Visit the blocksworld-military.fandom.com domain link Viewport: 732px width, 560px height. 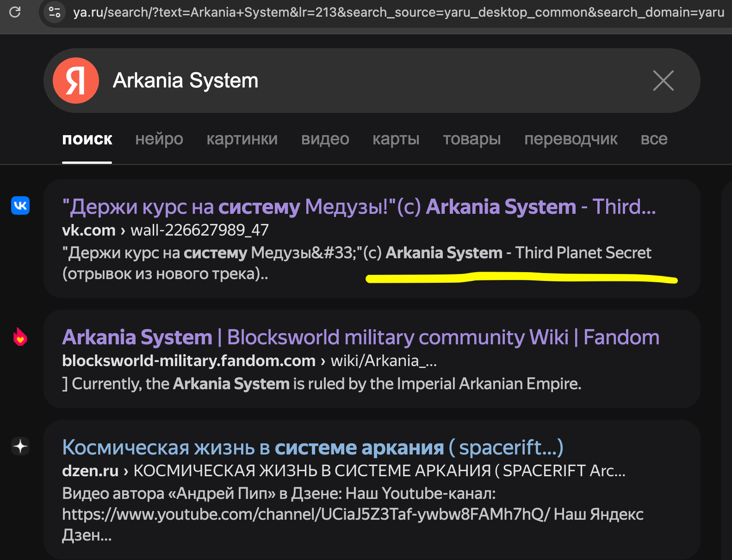pyautogui.click(x=189, y=361)
